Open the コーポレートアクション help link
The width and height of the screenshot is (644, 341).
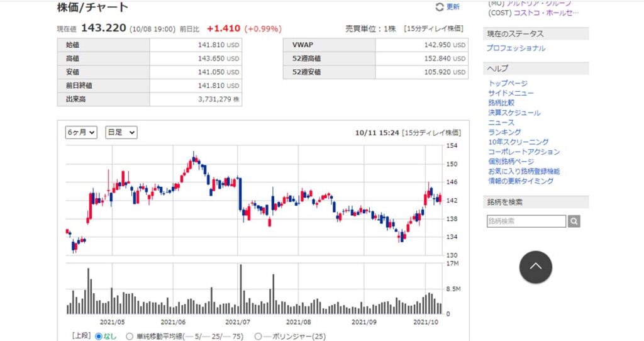[x=523, y=152]
